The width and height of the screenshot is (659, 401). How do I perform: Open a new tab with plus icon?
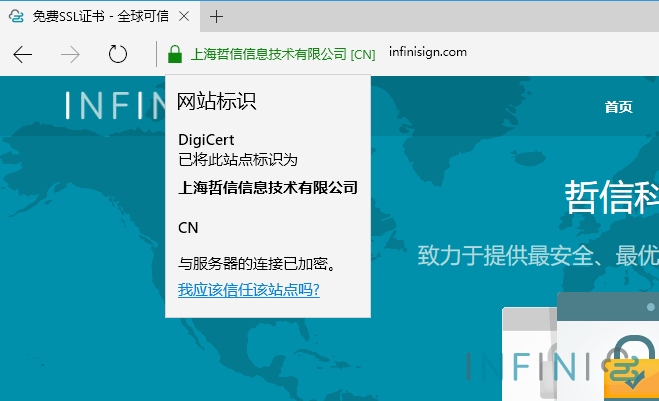pyautogui.click(x=216, y=16)
